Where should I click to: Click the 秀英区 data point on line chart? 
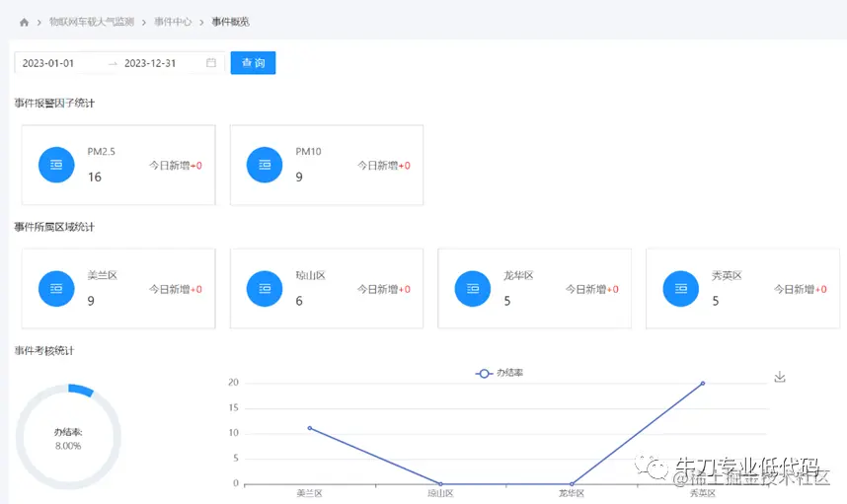click(x=703, y=383)
